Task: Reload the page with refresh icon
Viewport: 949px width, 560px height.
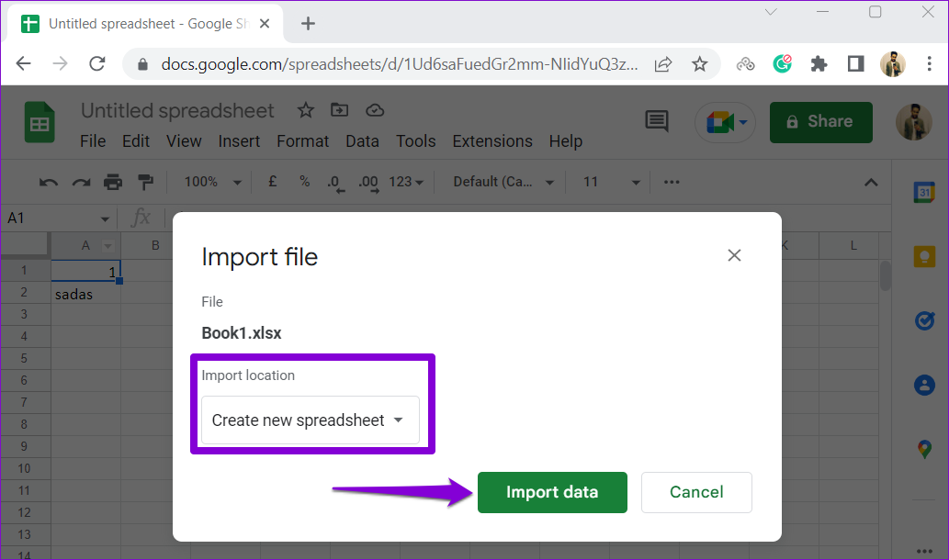Action: click(x=96, y=63)
